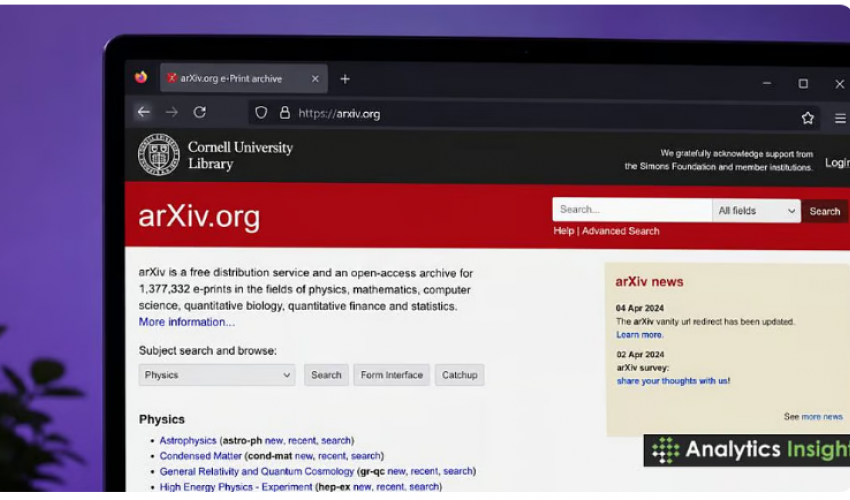Click the arXiv news heading
The image size is (850, 500).
pyautogui.click(x=649, y=281)
